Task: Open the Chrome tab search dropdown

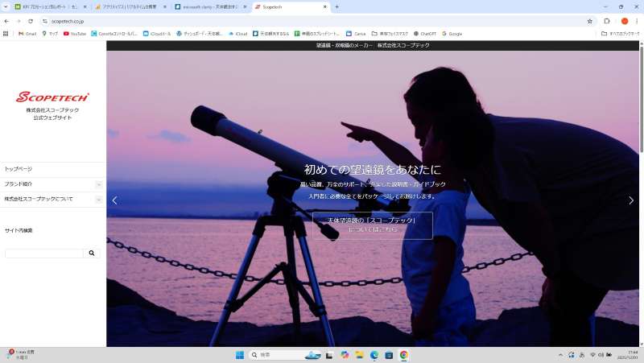Action: pyautogui.click(x=6, y=6)
